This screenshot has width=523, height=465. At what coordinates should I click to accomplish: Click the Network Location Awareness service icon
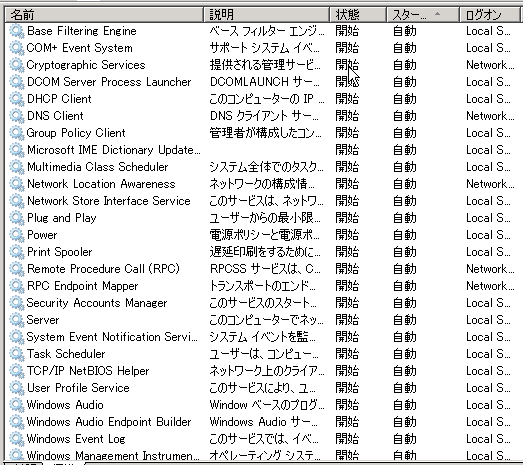(16, 184)
